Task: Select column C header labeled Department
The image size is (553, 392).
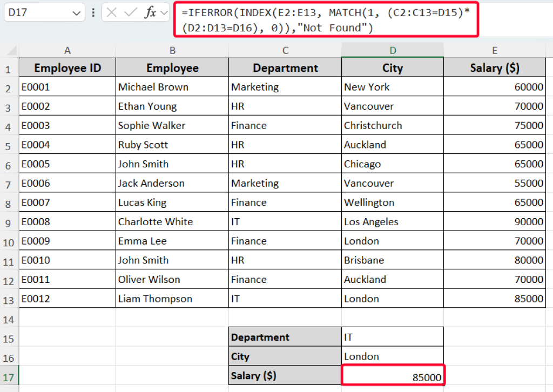Action: (285, 49)
